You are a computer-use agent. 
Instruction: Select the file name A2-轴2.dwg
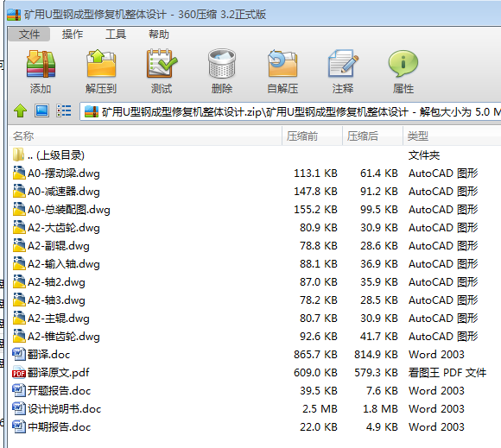(x=56, y=282)
